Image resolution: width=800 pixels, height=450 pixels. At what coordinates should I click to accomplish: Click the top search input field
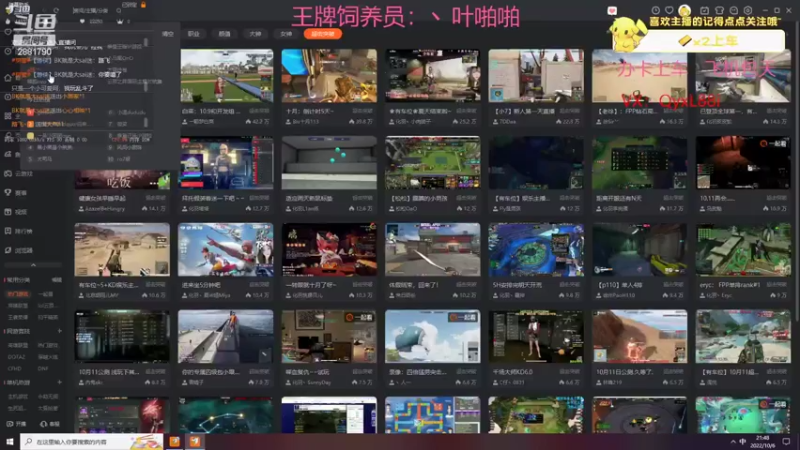pyautogui.click(x=92, y=10)
